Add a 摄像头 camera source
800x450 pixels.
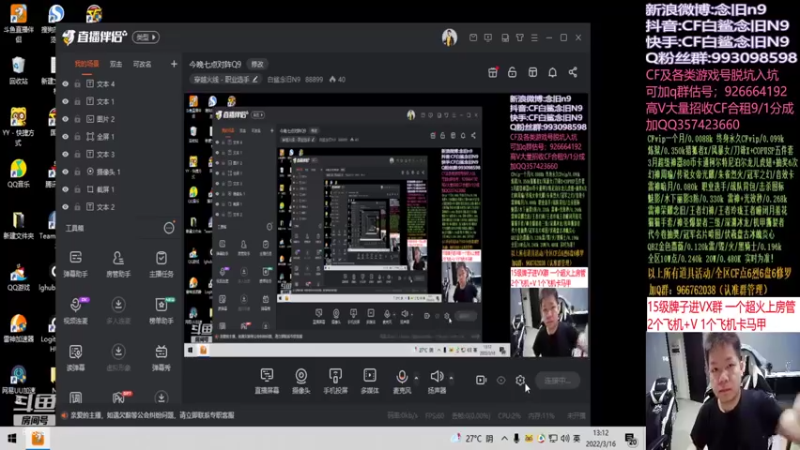pyautogui.click(x=301, y=381)
